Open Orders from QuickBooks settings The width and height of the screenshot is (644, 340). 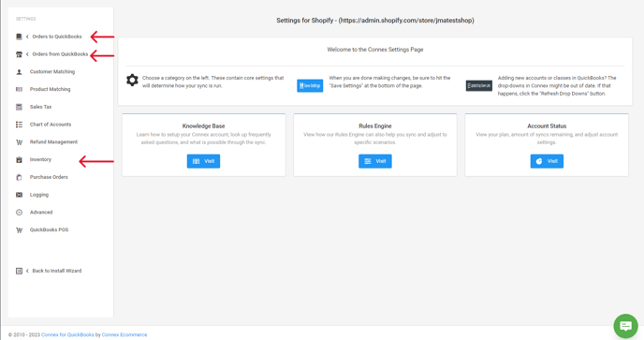[x=60, y=54]
